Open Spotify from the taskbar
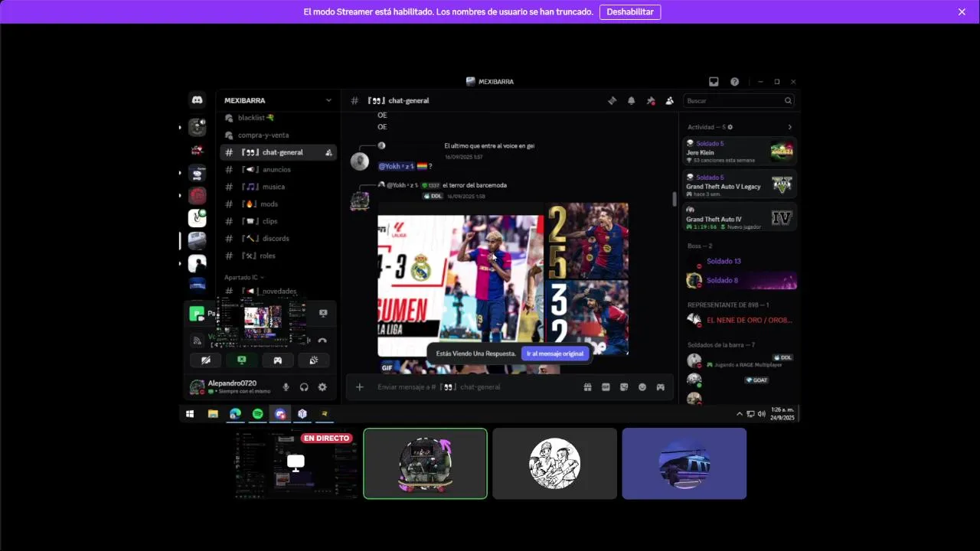This screenshot has width=980, height=551. [258, 414]
